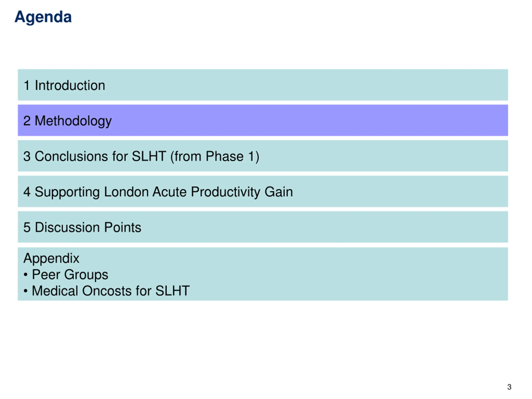Click the word Gain in item 4

tap(279, 192)
